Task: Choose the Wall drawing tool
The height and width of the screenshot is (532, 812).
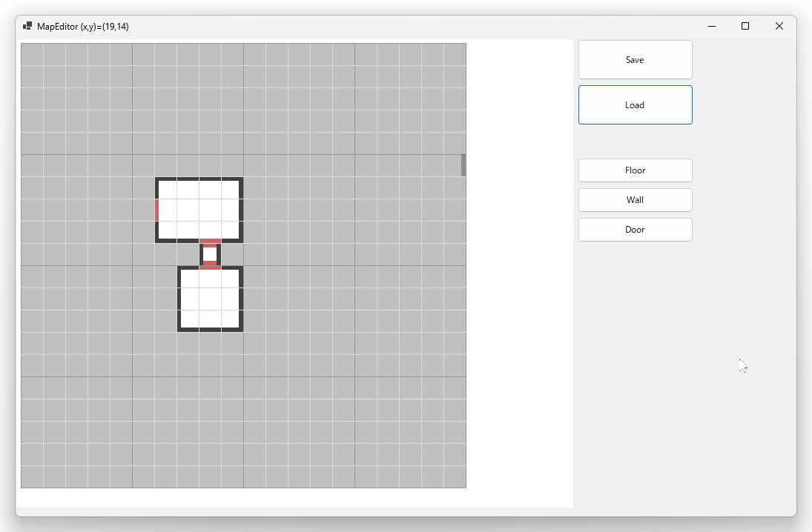Action: pyautogui.click(x=635, y=200)
